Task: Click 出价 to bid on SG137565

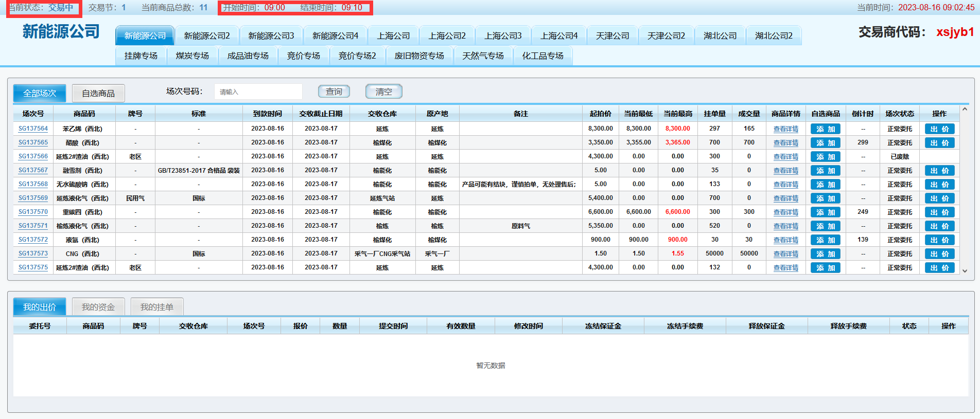Action: 940,143
